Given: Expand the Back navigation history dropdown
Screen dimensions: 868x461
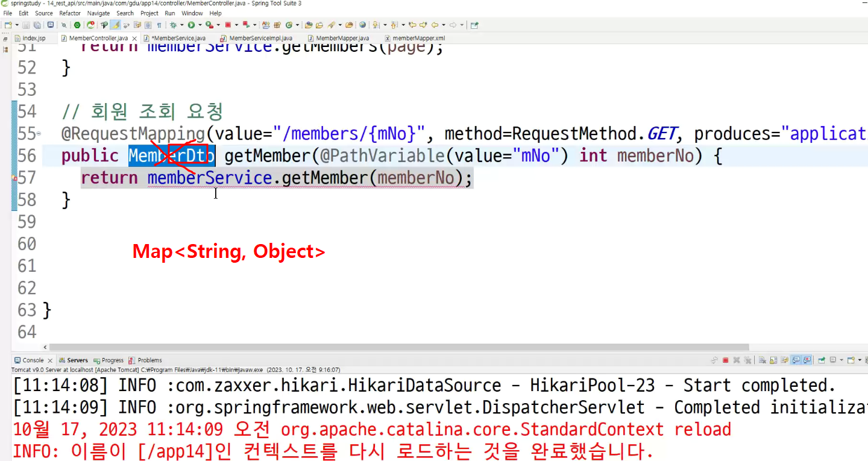Looking at the screenshot, I should pyautogui.click(x=444, y=25).
